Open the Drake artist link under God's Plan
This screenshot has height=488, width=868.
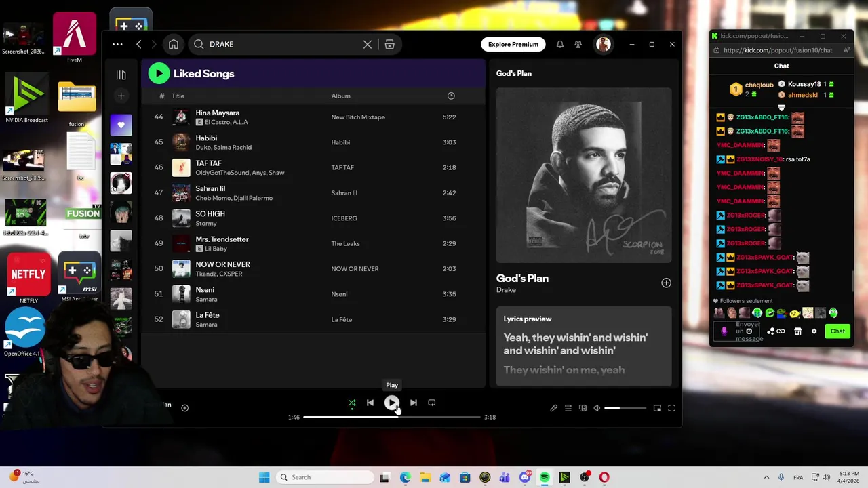[506, 290]
